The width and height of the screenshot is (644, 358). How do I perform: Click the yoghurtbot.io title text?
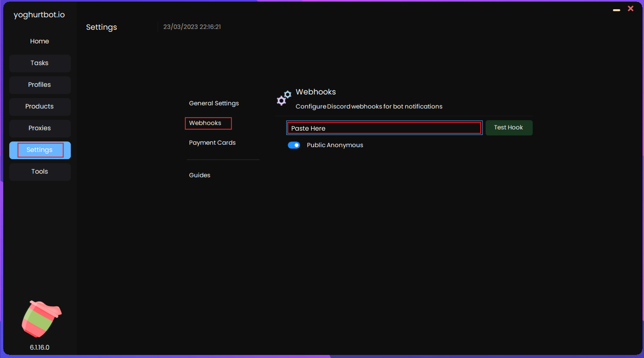click(39, 15)
